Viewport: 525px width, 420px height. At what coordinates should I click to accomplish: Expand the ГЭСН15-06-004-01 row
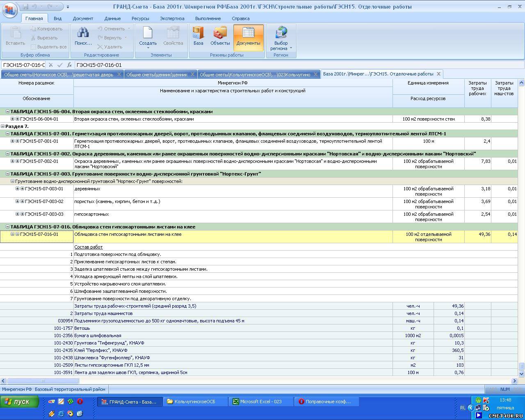pos(12,119)
